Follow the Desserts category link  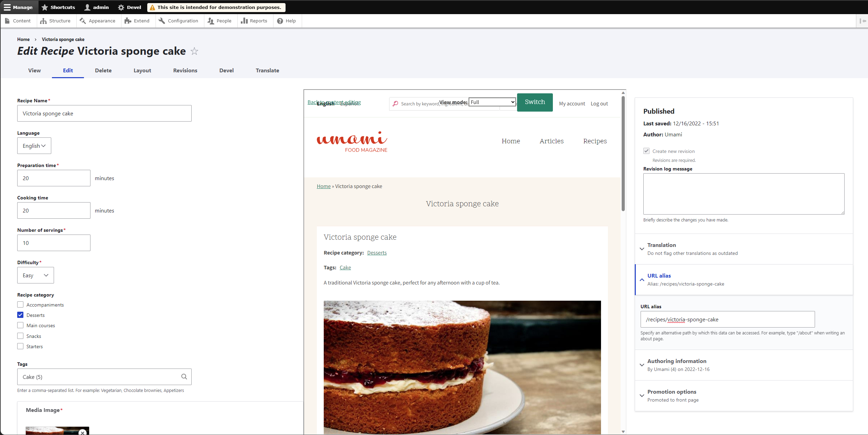[377, 252]
